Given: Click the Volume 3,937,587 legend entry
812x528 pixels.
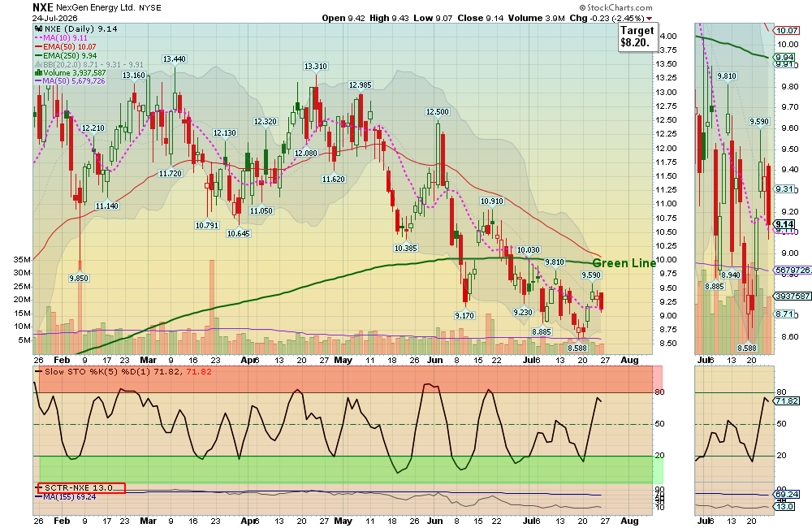Looking at the screenshot, I should tap(70, 73).
